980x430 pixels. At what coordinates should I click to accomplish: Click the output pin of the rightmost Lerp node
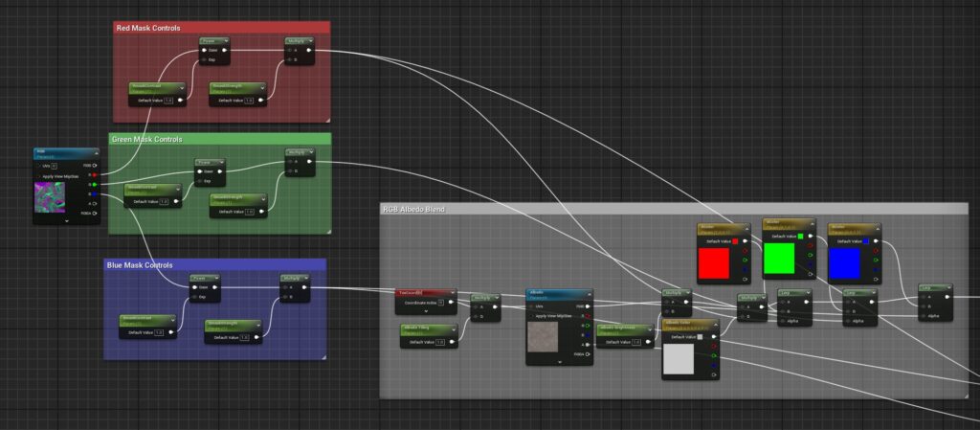click(947, 297)
